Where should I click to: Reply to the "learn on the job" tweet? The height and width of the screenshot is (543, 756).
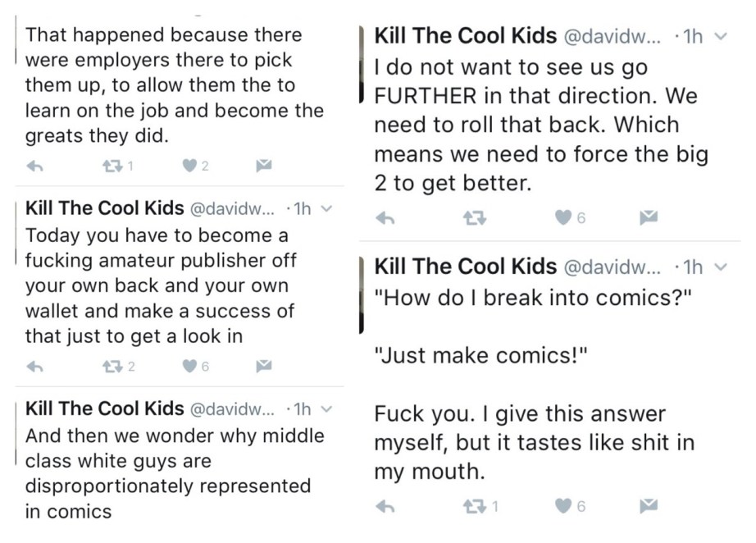(34, 167)
